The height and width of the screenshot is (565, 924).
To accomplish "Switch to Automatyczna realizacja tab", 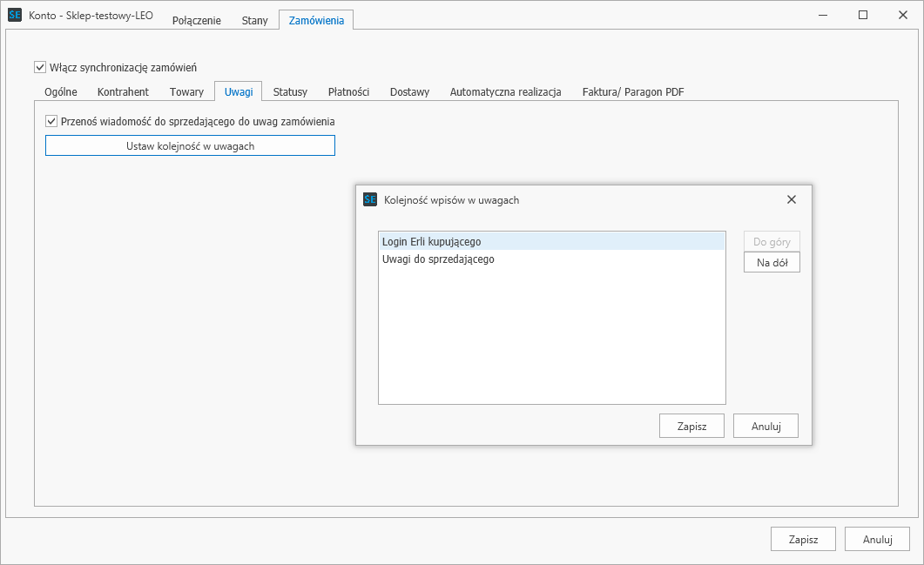I will pyautogui.click(x=506, y=92).
